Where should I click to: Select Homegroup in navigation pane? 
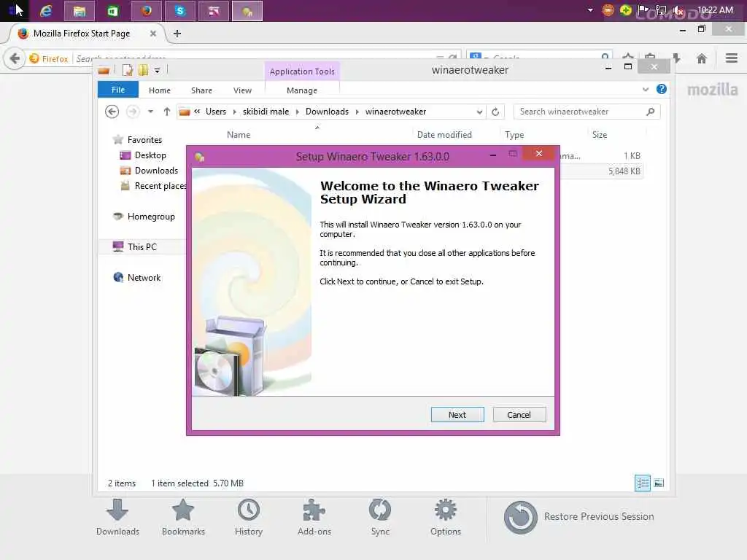coord(151,216)
